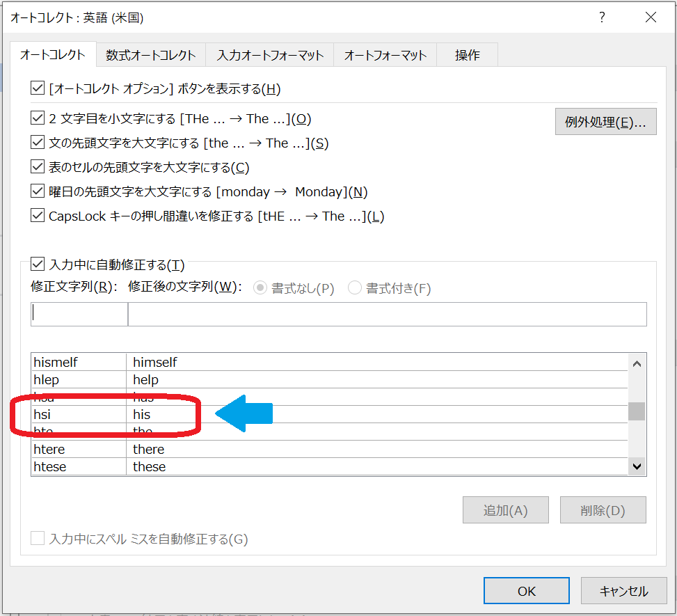Screen dimensions: 677x616
Task: Click the list scroll-up arrow
Action: click(637, 364)
